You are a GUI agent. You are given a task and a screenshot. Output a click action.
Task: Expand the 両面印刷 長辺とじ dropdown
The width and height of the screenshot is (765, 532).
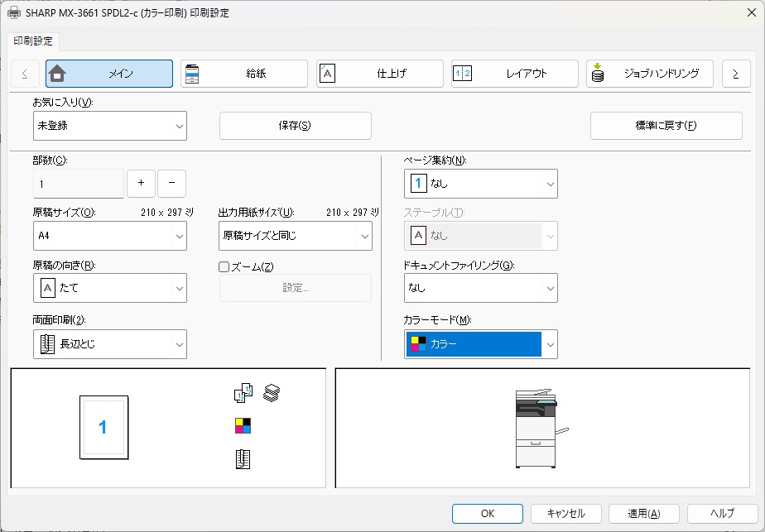110,344
